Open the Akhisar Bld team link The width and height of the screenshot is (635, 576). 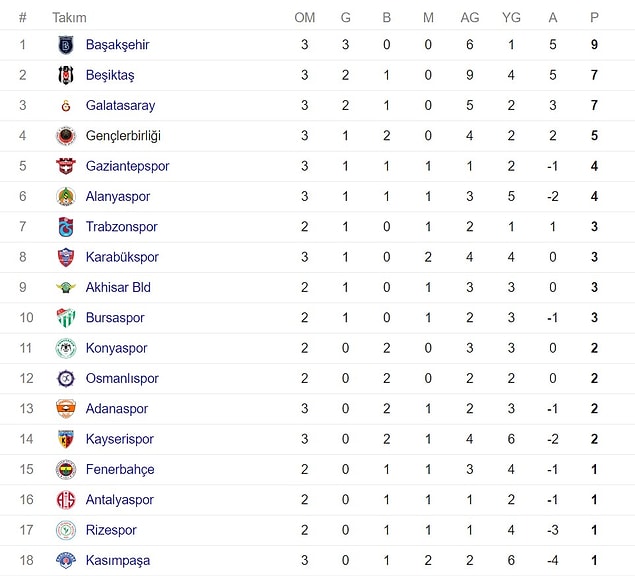[118, 288]
